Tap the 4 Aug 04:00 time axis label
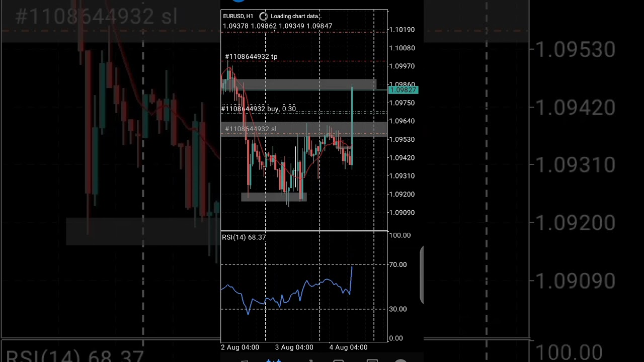 348,347
